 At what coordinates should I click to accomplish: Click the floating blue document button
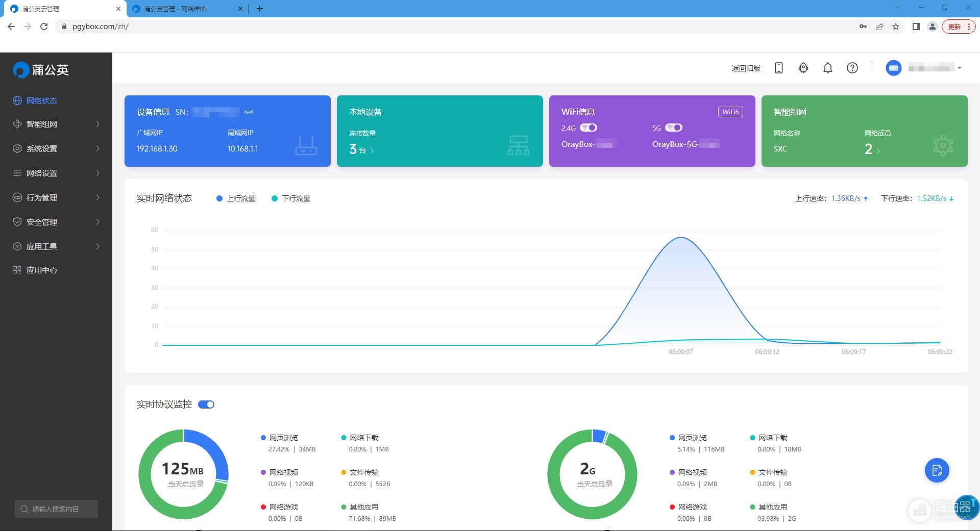(937, 470)
